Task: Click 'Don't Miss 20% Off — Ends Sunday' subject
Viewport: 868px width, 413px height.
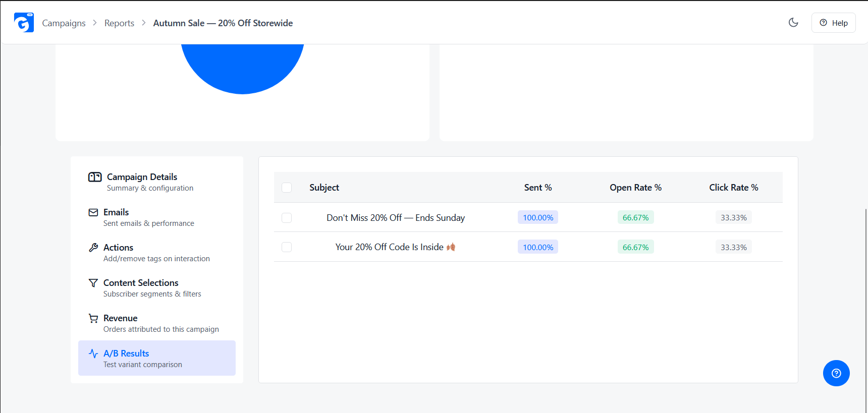Action: point(396,218)
